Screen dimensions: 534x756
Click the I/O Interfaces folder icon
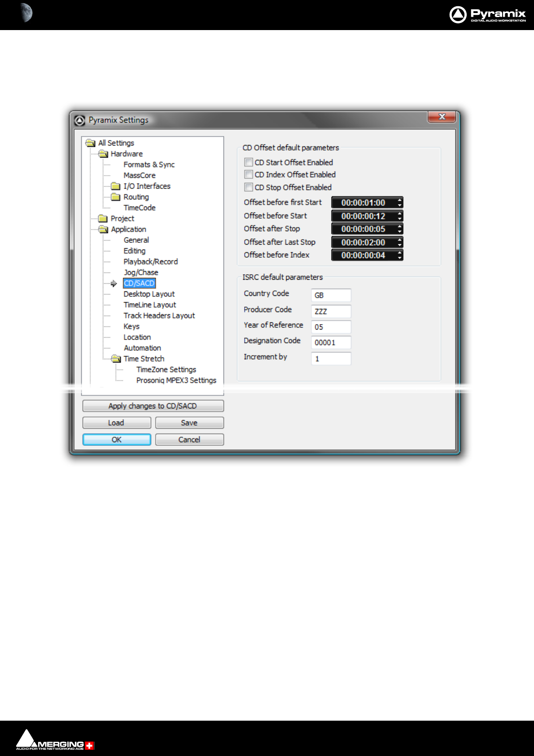tap(116, 186)
